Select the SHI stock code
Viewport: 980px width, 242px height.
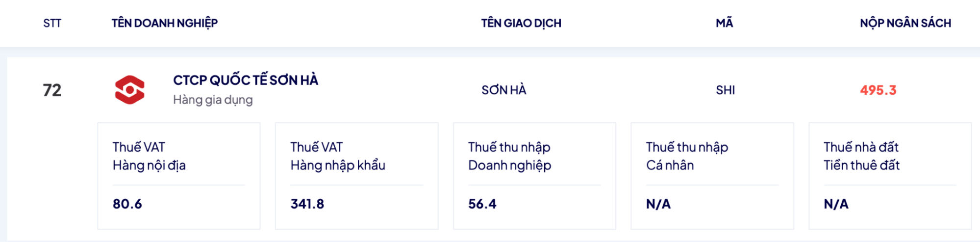coord(725,90)
